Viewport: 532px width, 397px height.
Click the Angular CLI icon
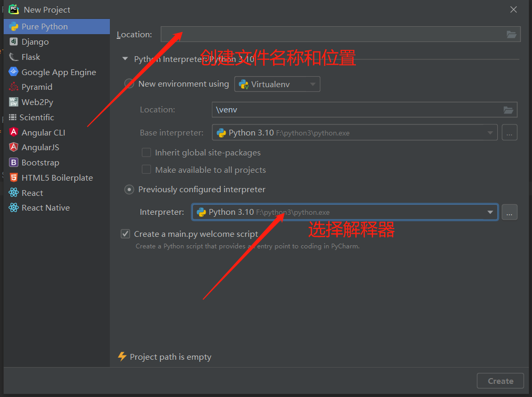(x=14, y=132)
